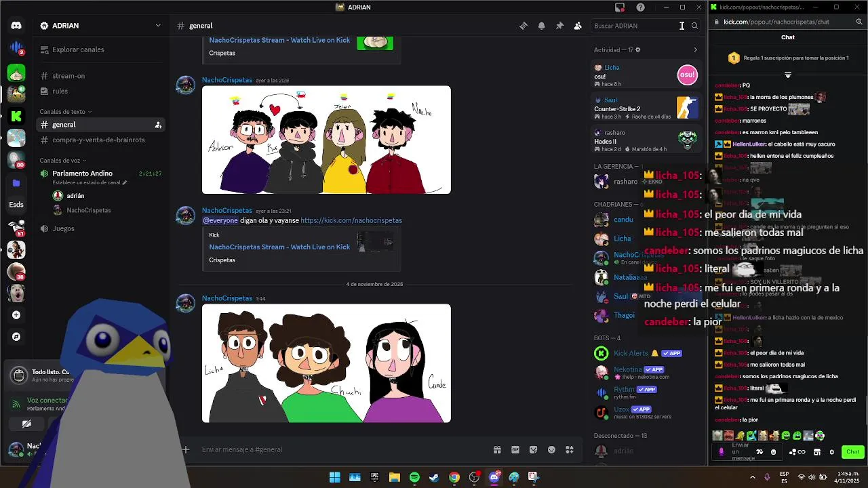868x488 pixels.
Task: Add a server with plus icon
Action: 16,315
